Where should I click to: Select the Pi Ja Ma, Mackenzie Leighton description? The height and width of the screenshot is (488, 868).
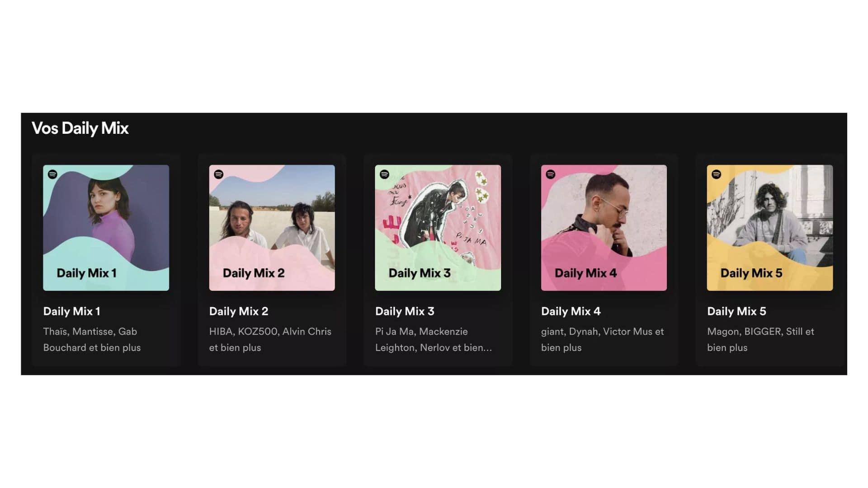[x=434, y=340]
